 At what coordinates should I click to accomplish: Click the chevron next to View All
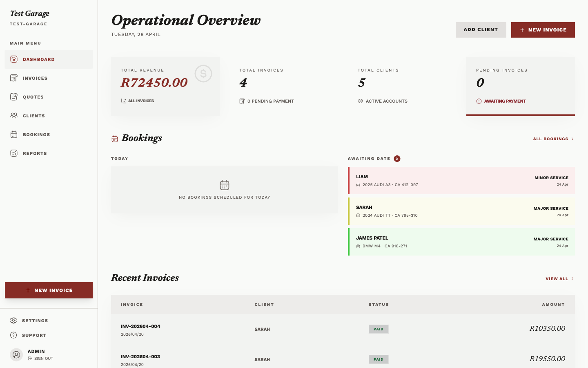tap(572, 279)
